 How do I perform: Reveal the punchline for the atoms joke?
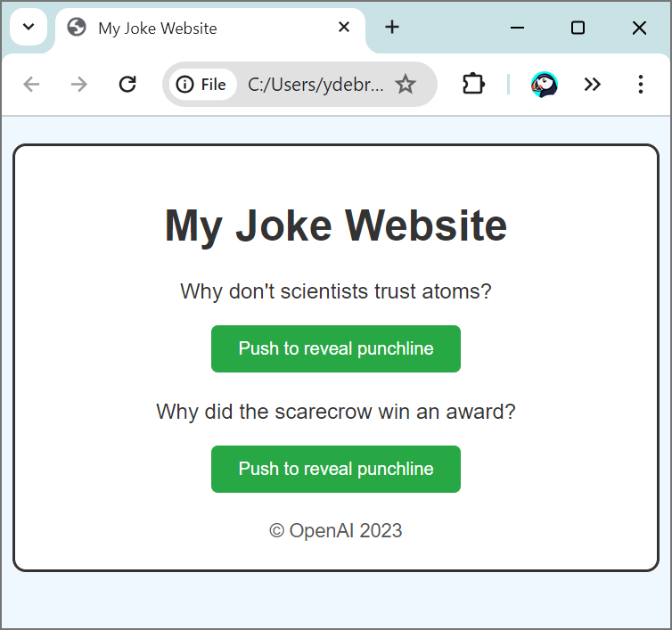336,348
